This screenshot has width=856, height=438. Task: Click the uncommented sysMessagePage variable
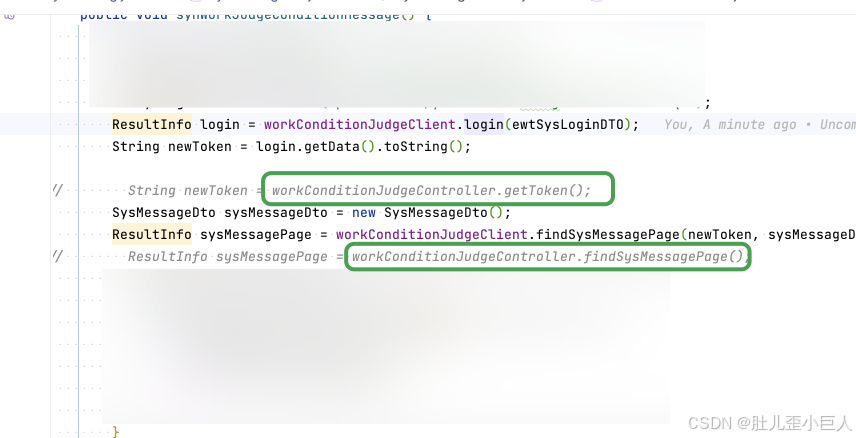[x=256, y=234]
